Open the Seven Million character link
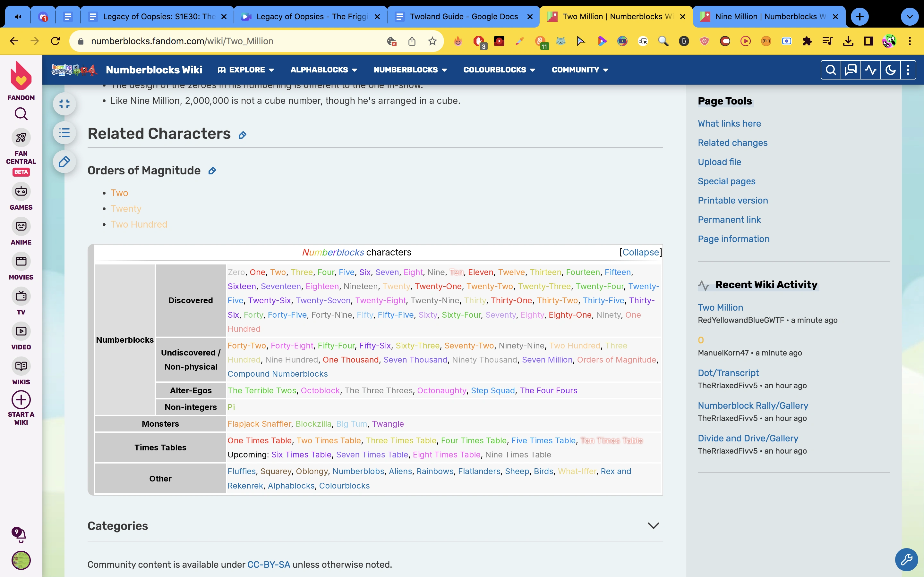The image size is (924, 577). pyautogui.click(x=547, y=360)
